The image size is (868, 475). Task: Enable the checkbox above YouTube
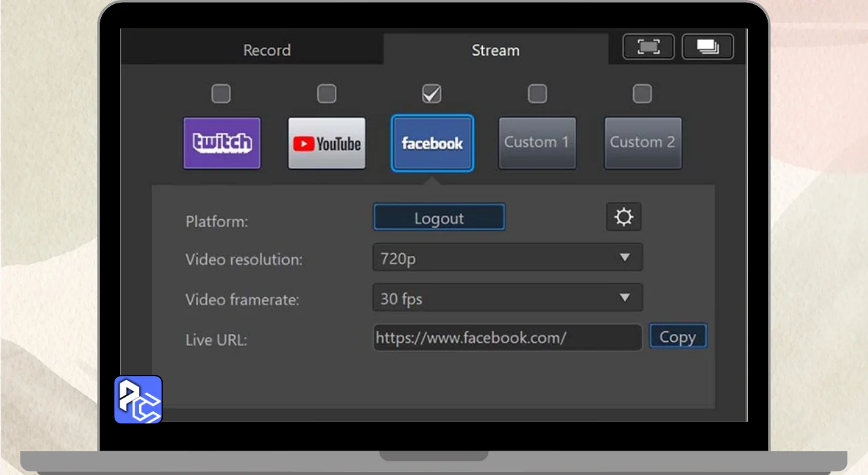click(x=327, y=94)
